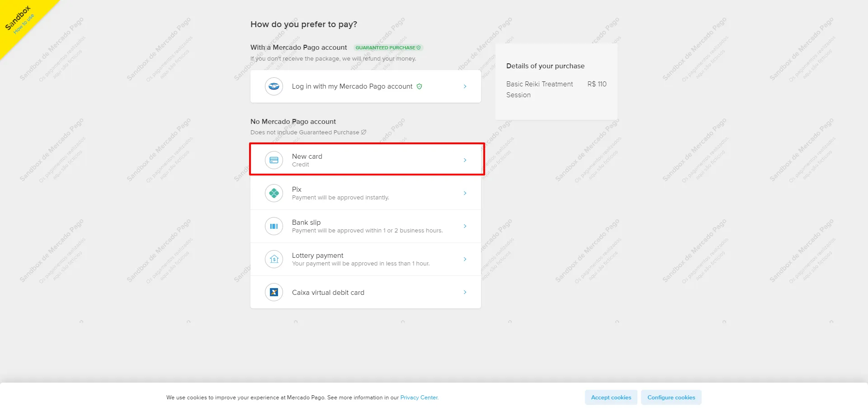Click Accept cookies button
868x412 pixels.
click(611, 398)
